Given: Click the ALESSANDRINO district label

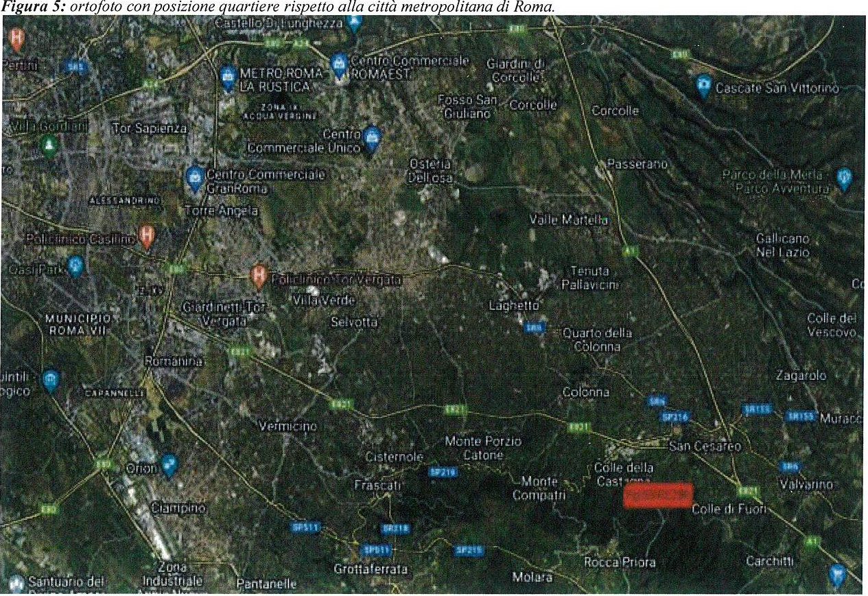Looking at the screenshot, I should point(124,201).
